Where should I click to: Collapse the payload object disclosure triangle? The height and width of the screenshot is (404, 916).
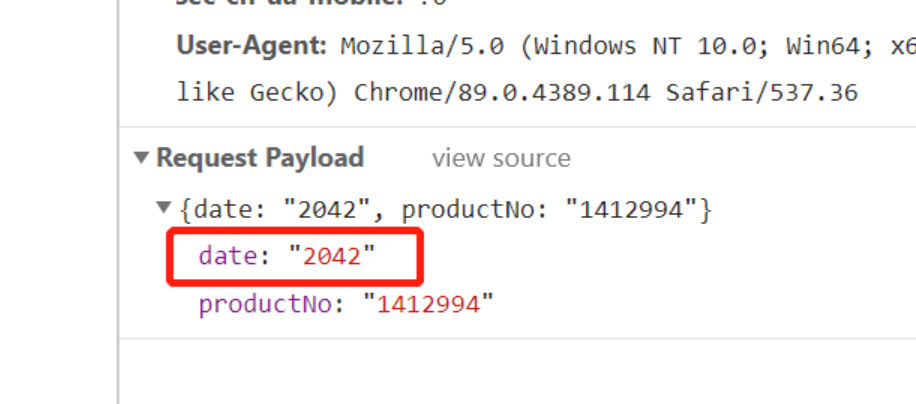click(x=164, y=209)
